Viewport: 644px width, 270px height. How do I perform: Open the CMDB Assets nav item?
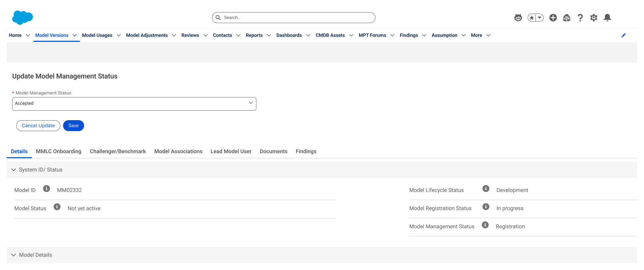point(330,35)
